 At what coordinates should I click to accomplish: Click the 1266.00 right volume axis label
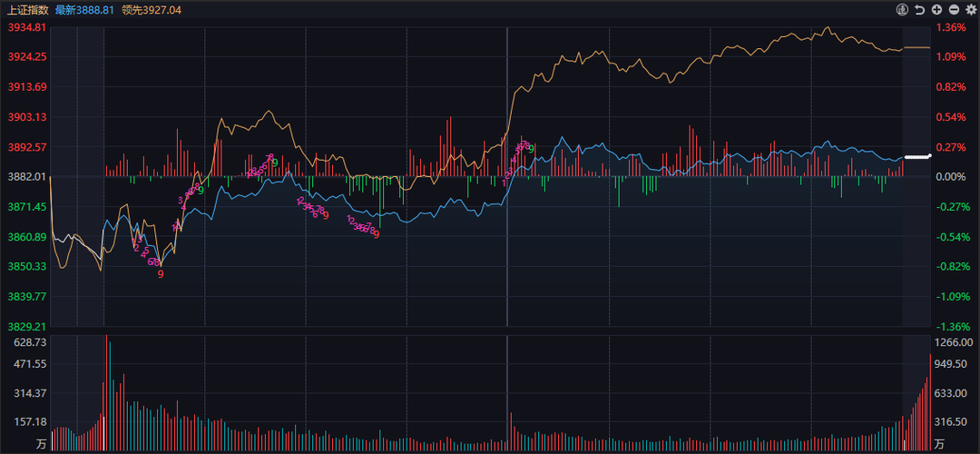click(x=954, y=342)
